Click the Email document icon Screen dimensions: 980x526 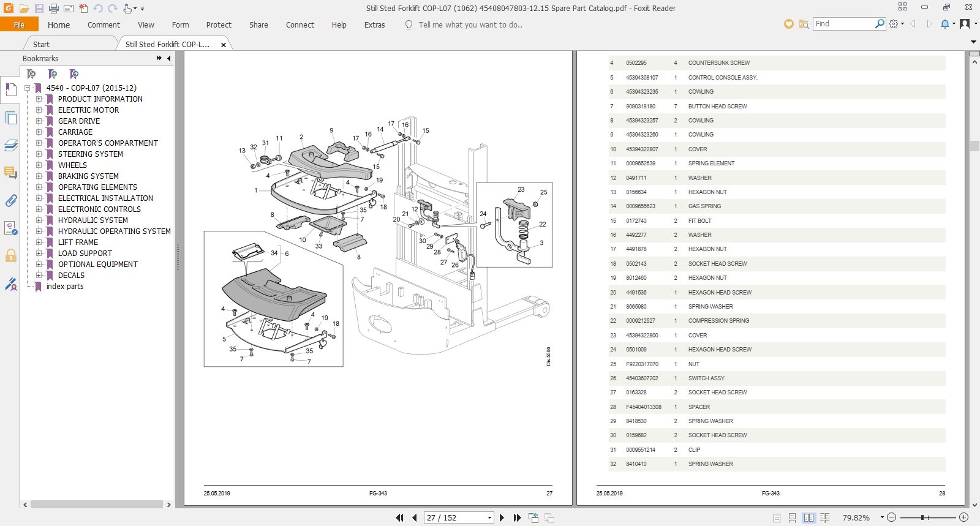pos(69,9)
